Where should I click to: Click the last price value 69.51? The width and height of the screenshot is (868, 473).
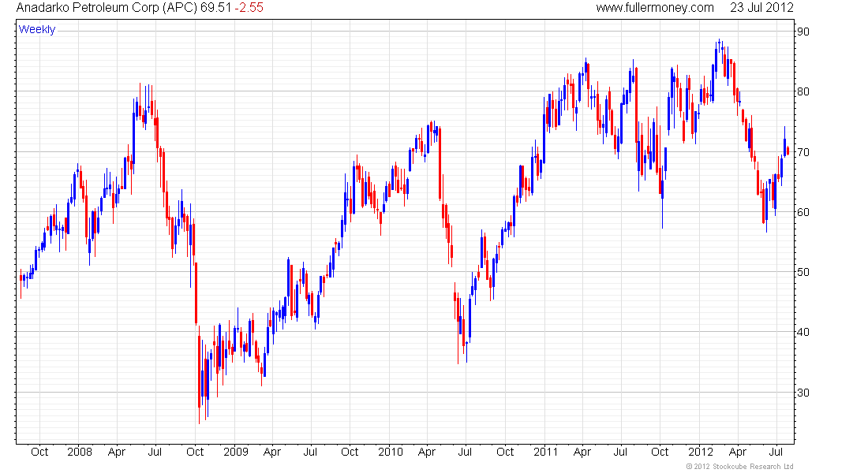[x=216, y=8]
